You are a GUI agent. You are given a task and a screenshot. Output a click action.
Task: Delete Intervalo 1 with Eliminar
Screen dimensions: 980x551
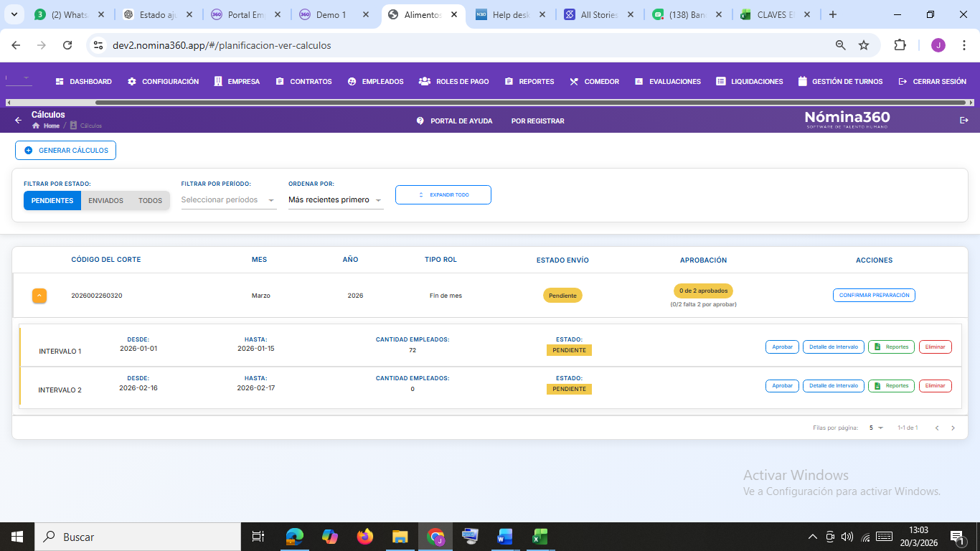pos(936,347)
